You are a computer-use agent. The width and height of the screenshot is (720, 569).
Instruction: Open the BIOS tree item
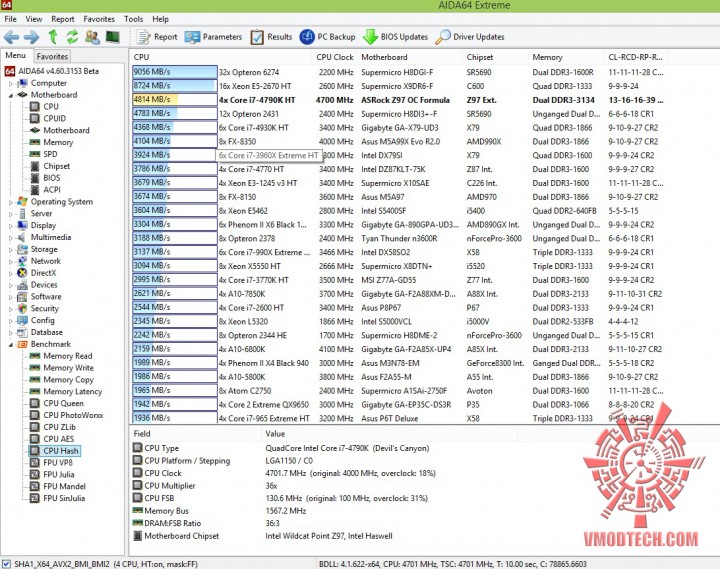(45, 178)
